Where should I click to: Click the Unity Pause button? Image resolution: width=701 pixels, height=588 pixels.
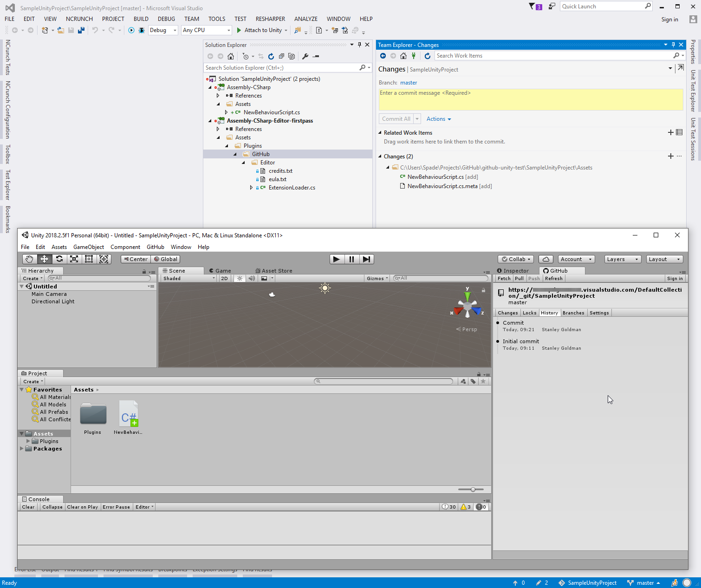[351, 259]
